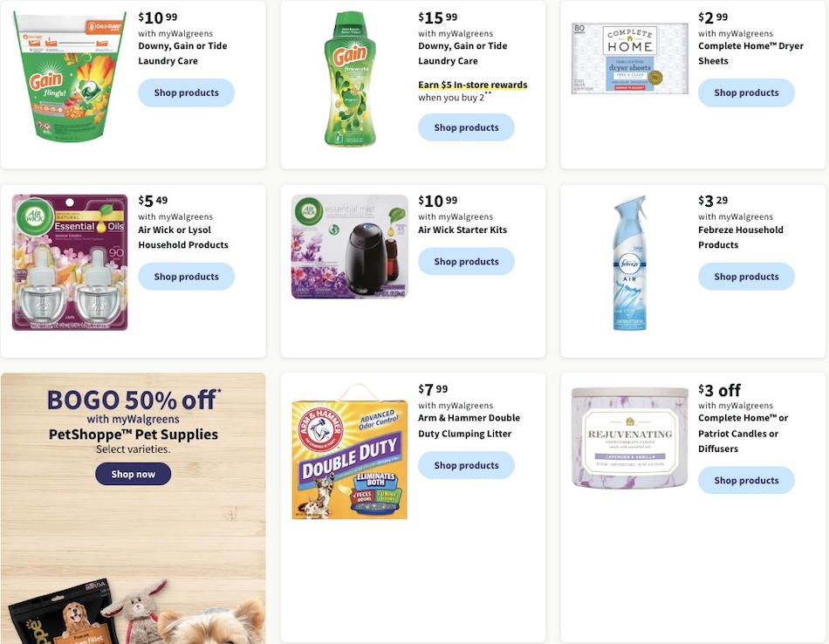Click Shop products under Complete Home Dryer Sheets

746,92
